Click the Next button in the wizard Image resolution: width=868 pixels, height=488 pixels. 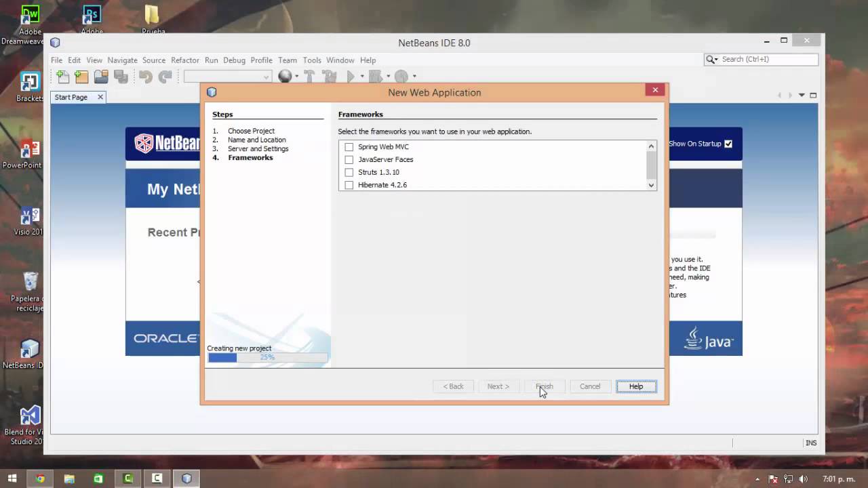498,386
